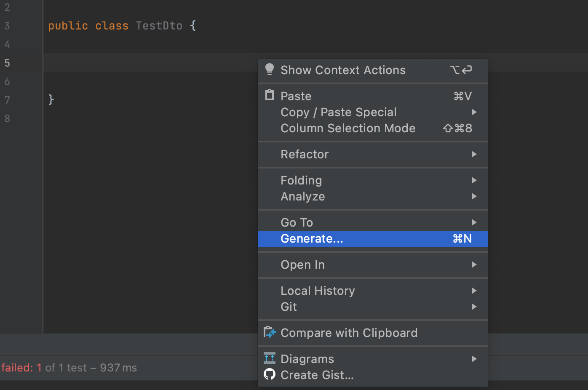Screen dimensions: 588x390
Task: Click the Diagrams icon in menu
Action: 270,358
